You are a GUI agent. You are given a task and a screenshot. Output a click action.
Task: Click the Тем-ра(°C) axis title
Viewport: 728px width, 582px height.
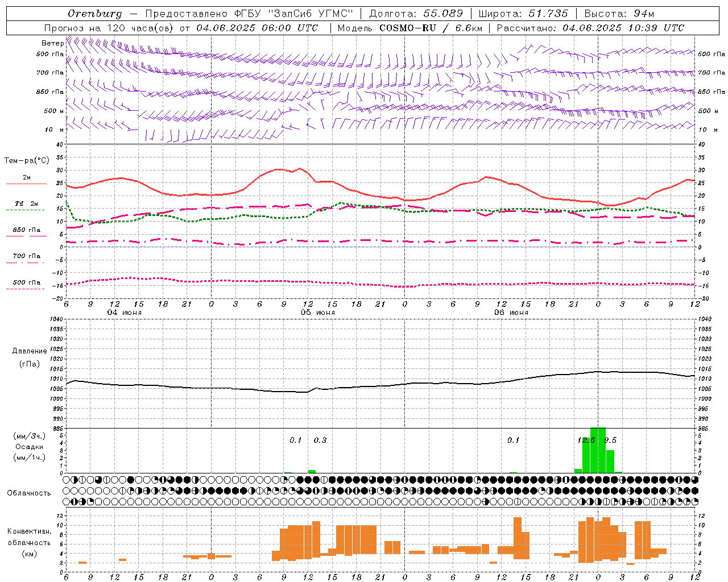point(27,161)
